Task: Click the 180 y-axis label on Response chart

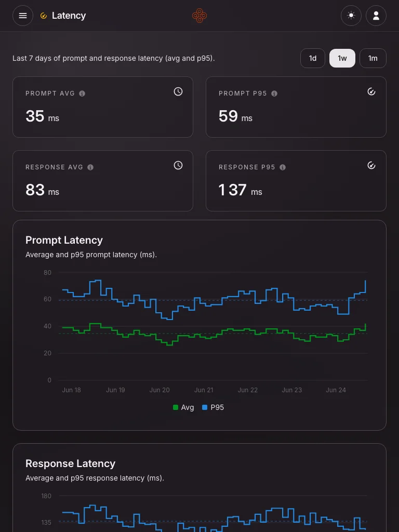Action: pyautogui.click(x=46, y=496)
